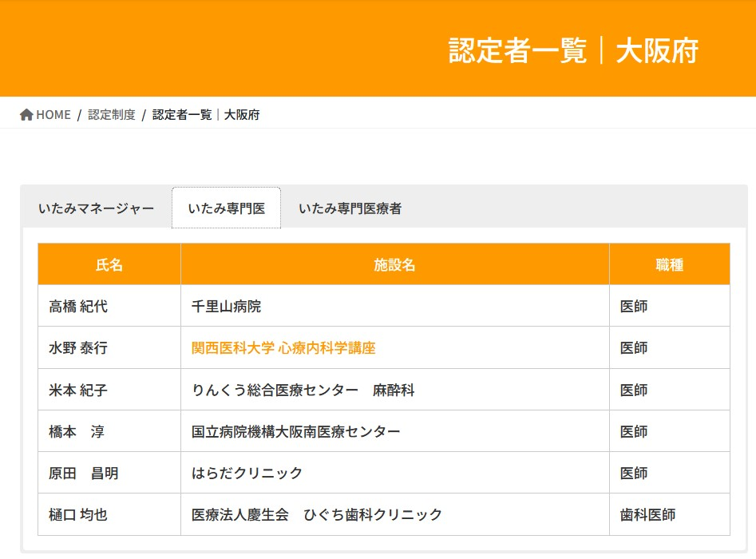Click the ひぐち歯科クリニック facility cell
The width and height of the screenshot is (756, 559).
point(395,514)
